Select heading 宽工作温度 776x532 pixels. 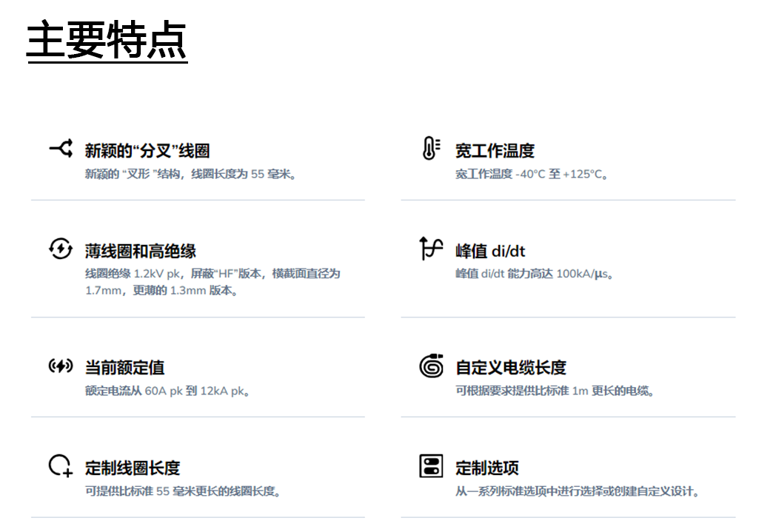[x=495, y=151]
